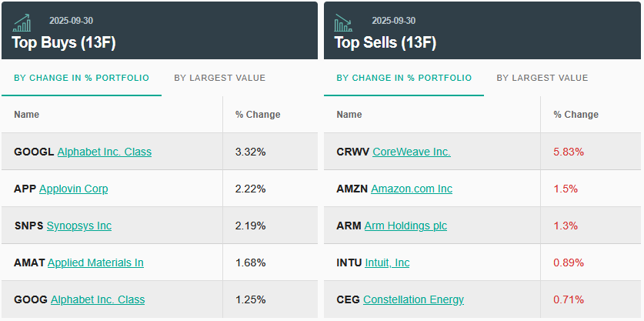Open Constellation Energy link
The height and width of the screenshot is (321, 644).
click(413, 299)
